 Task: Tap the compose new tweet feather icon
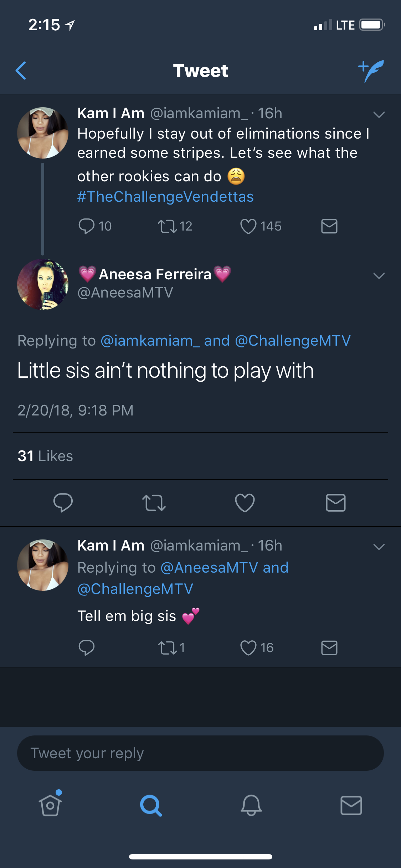pos(371,71)
